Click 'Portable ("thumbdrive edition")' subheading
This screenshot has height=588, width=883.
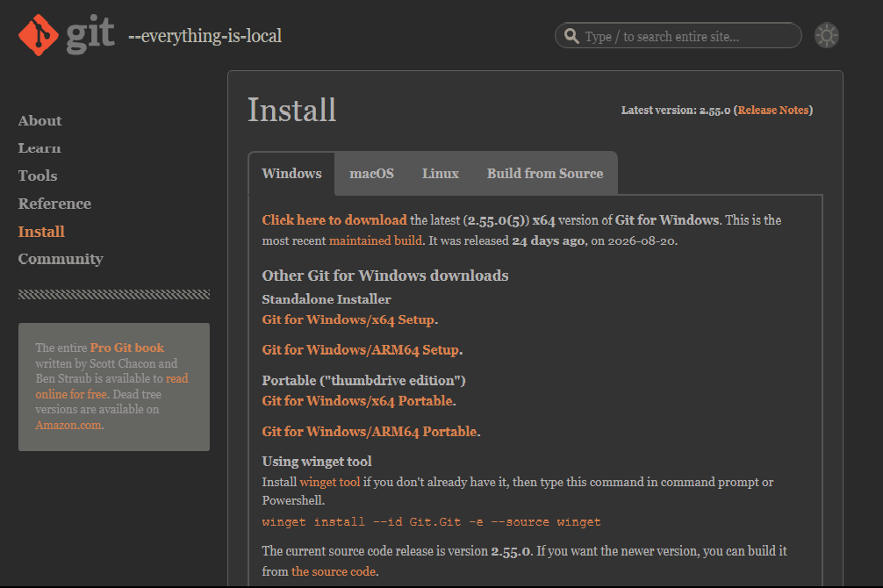pos(363,380)
